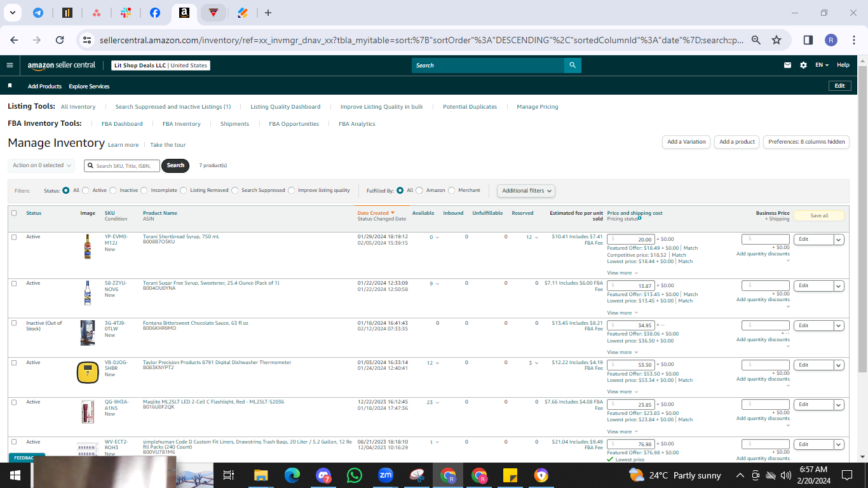The width and height of the screenshot is (868, 488).
Task: Click the Taylor Thermometer product thumbnail
Action: [x=88, y=372]
